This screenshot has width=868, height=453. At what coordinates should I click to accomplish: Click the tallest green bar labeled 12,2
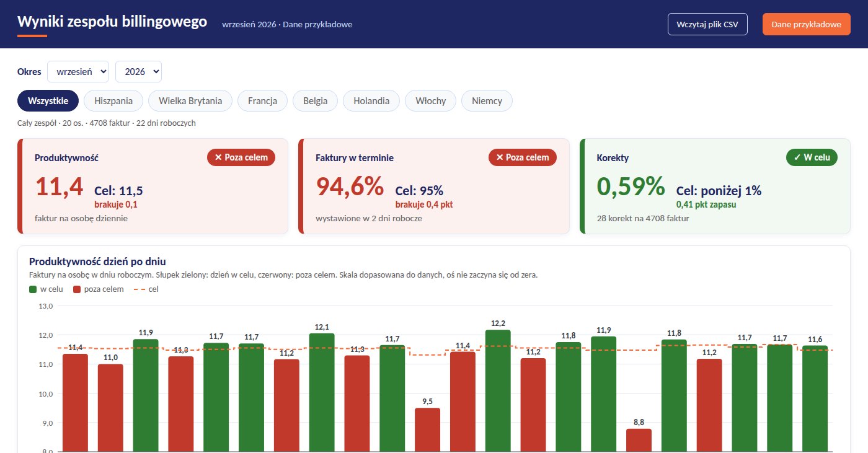click(x=498, y=390)
